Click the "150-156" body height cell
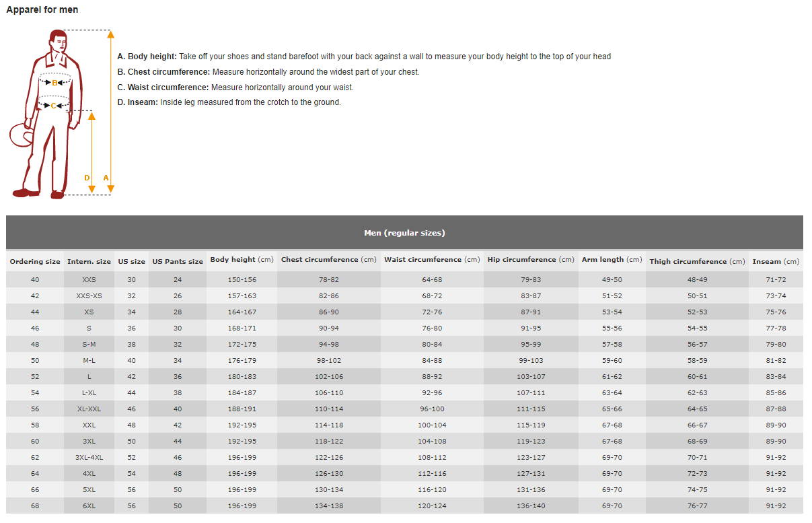812x523 pixels. pos(243,280)
